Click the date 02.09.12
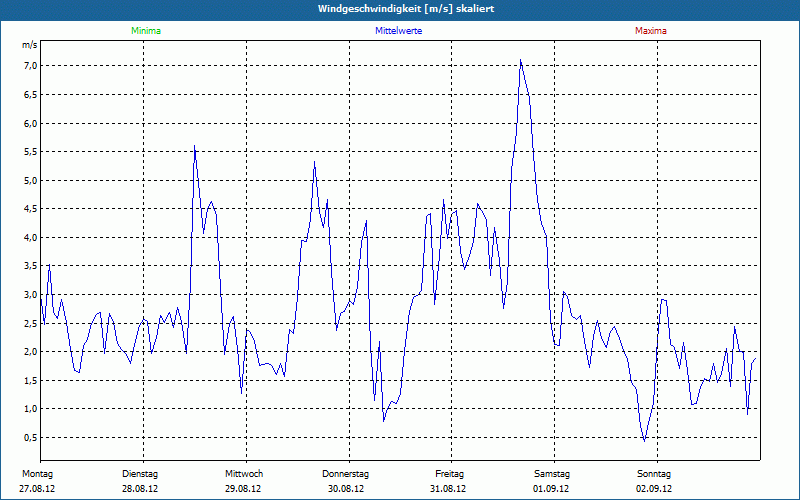800x500 pixels. pyautogui.click(x=654, y=489)
